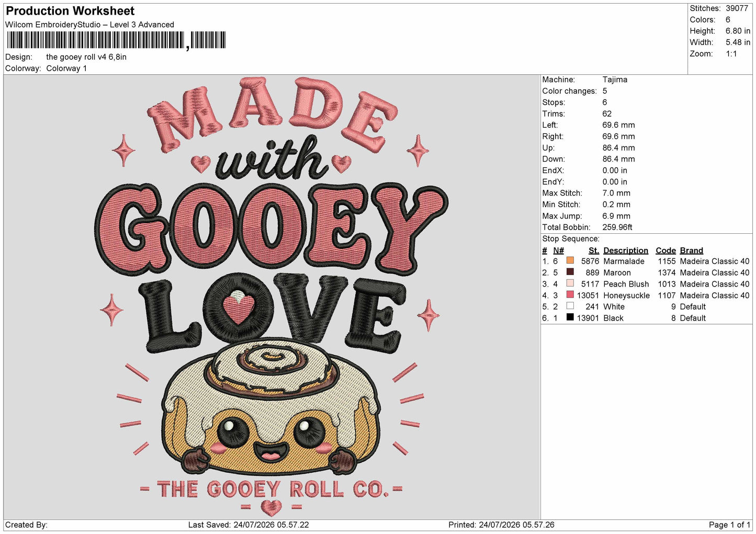Screen dimensions: 756x534
Task: Click 'Wilcom EmbroideryStudio – Level 3 Advanced' text
Action: pyautogui.click(x=89, y=25)
